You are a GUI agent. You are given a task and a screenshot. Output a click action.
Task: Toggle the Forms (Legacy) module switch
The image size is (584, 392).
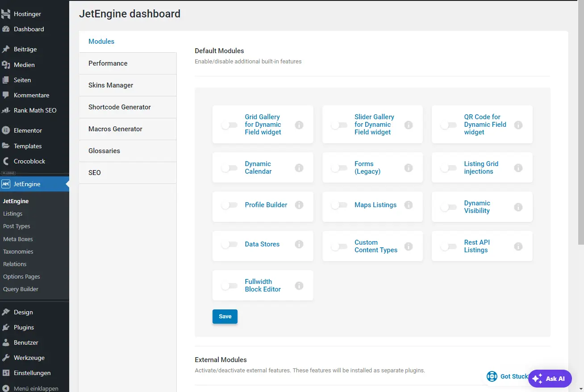(339, 168)
